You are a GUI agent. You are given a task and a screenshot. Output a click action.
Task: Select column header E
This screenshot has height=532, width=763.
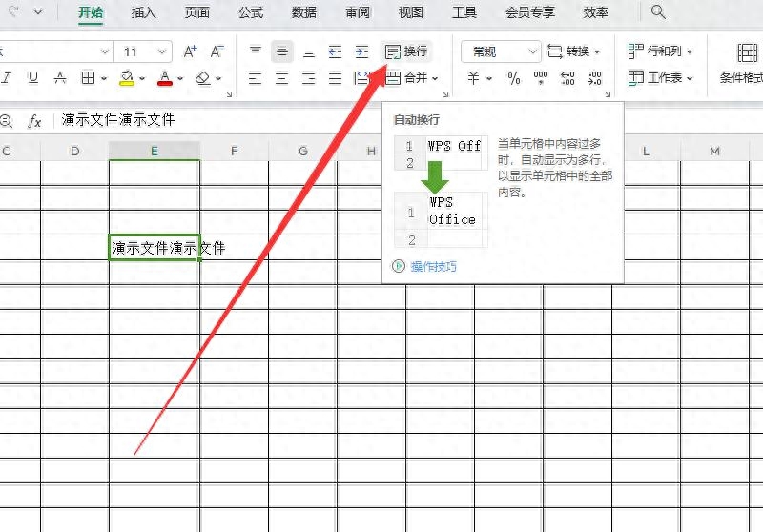[155, 152]
